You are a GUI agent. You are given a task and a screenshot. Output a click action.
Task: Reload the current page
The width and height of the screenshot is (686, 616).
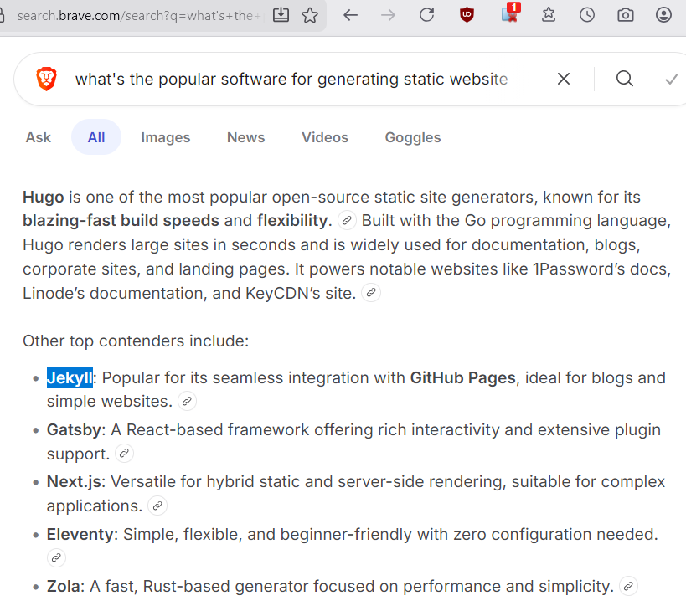click(426, 14)
